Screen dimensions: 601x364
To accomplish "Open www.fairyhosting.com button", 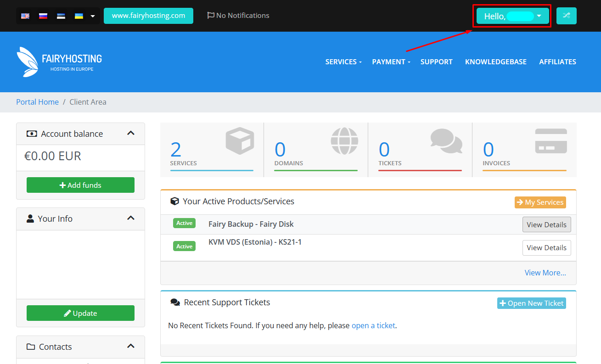I will pyautogui.click(x=148, y=16).
